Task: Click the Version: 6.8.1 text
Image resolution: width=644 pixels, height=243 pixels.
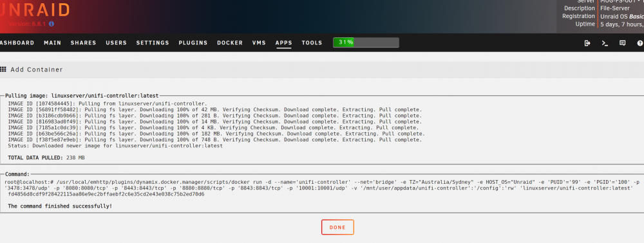Action: click(27, 24)
